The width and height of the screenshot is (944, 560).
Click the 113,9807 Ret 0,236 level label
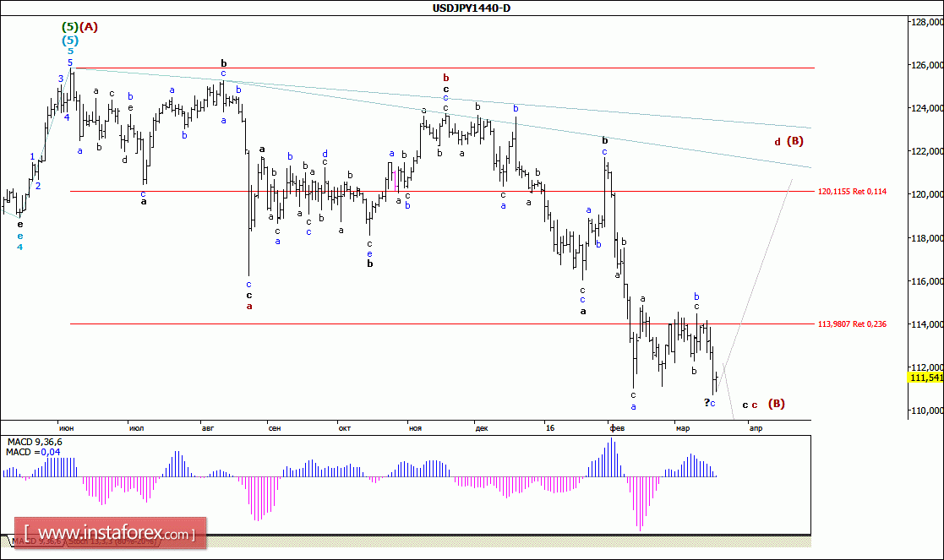click(852, 324)
